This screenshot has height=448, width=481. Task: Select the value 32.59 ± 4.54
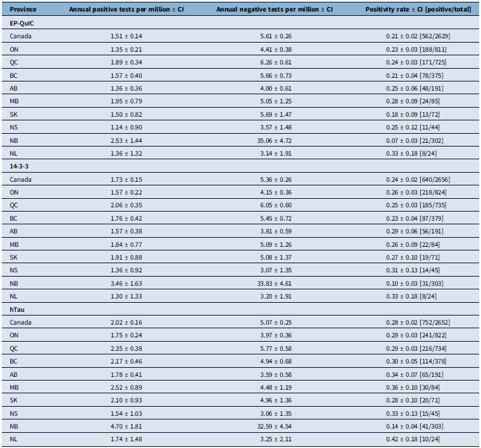(275, 426)
